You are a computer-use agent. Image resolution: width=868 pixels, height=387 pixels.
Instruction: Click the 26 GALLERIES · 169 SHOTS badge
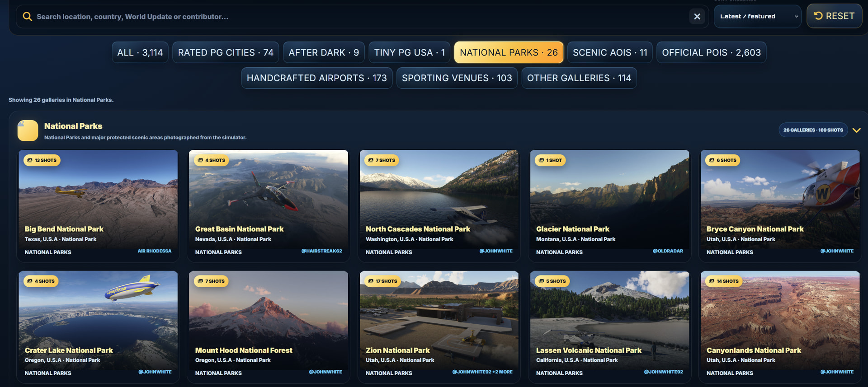pos(813,130)
